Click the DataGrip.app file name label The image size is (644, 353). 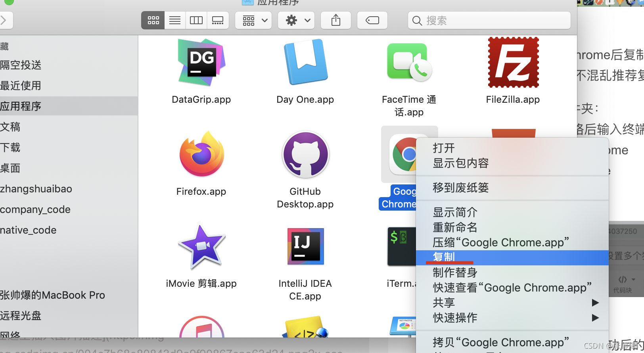201,100
